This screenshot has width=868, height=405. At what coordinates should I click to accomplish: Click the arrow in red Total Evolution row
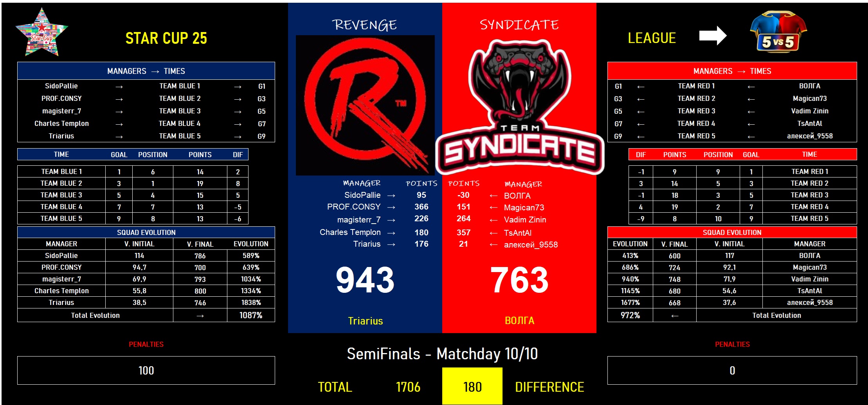[674, 315]
